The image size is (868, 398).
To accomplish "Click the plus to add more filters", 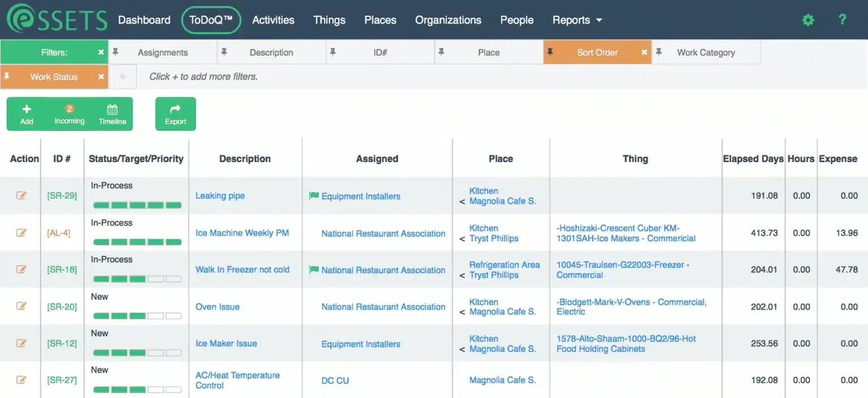I will pos(123,77).
